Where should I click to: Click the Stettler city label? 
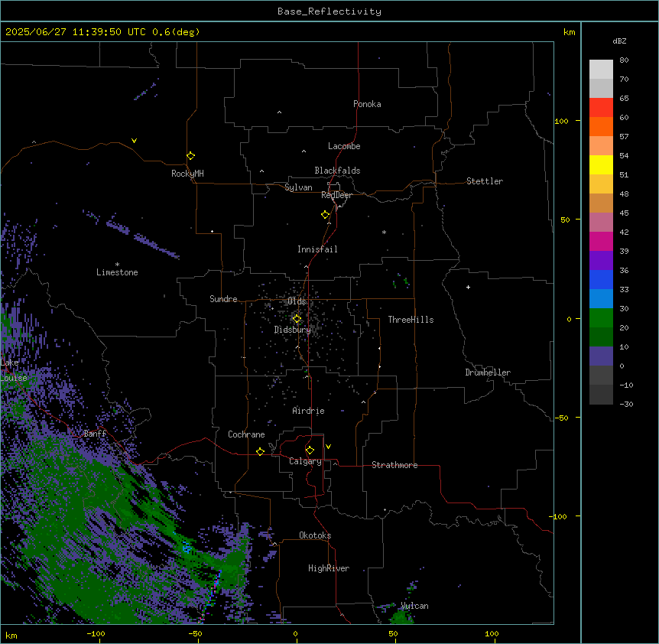(485, 181)
